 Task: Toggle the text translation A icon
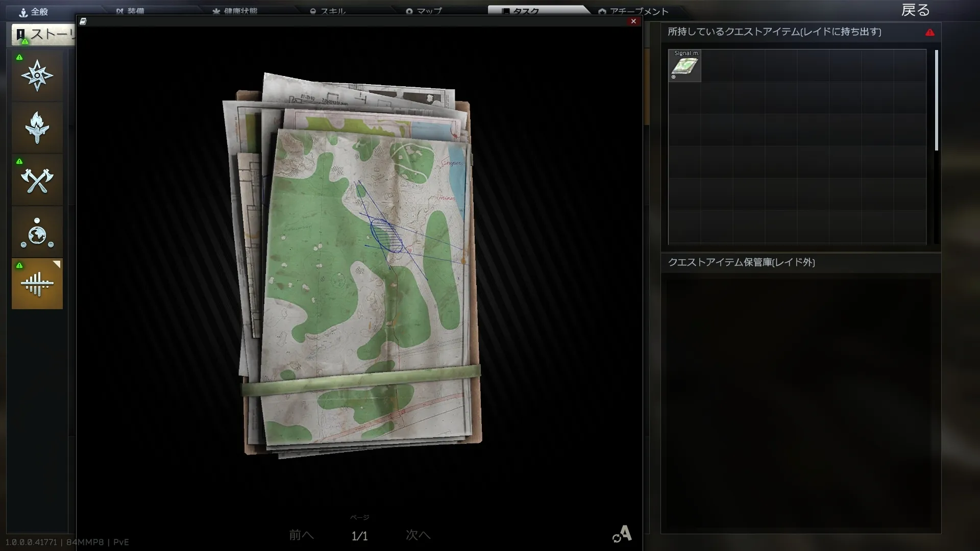click(623, 534)
